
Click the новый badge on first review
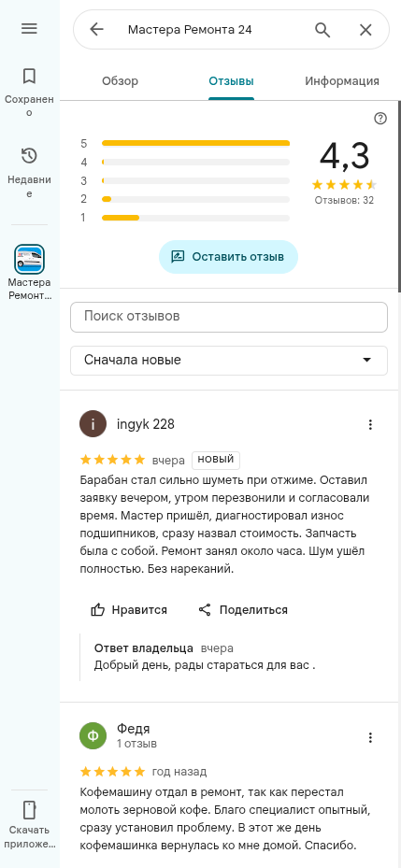tap(216, 460)
